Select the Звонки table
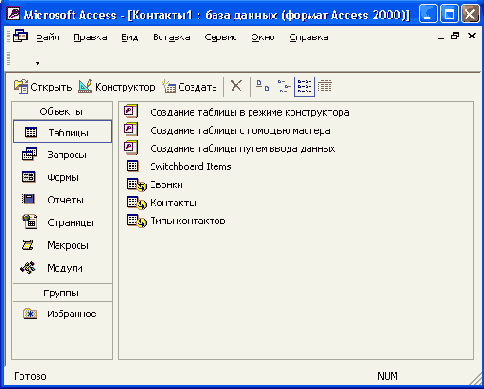This screenshot has height=389, width=484. coord(166,184)
